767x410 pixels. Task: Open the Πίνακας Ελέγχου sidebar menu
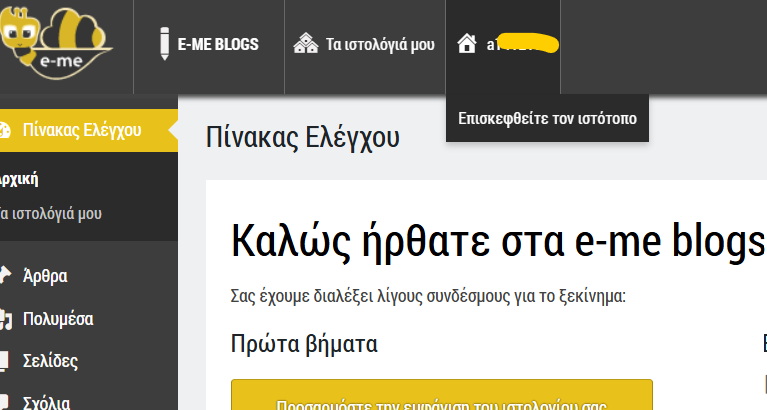click(x=82, y=129)
